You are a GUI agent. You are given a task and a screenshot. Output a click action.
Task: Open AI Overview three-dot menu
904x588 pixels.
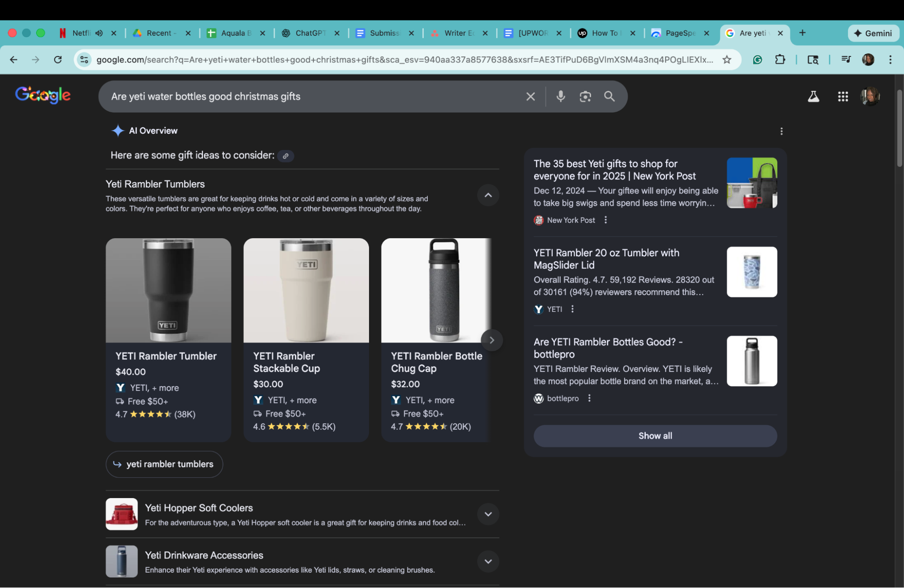pos(781,131)
